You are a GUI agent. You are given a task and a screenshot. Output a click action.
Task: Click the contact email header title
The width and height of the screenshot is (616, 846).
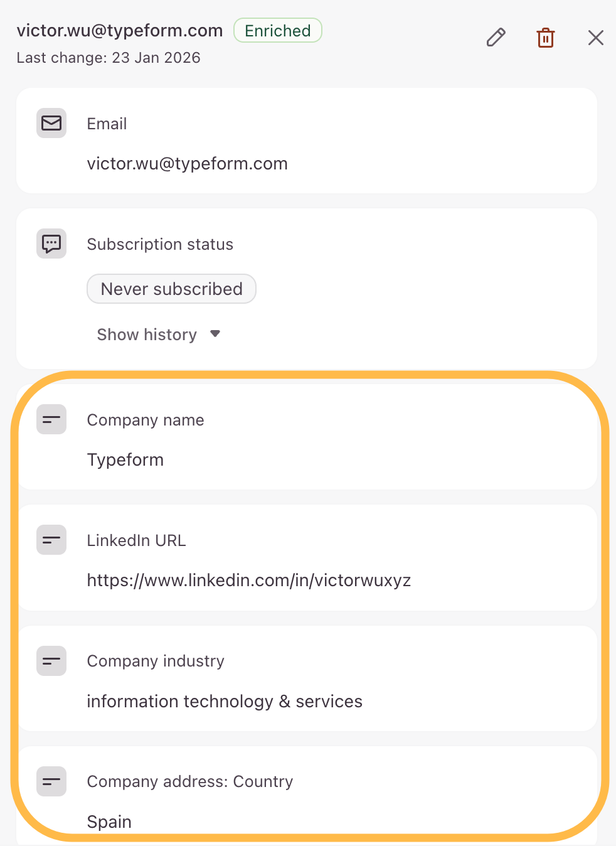coord(120,31)
